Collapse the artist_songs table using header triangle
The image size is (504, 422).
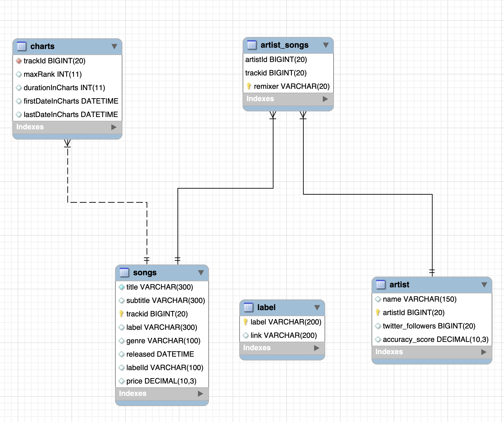point(326,45)
